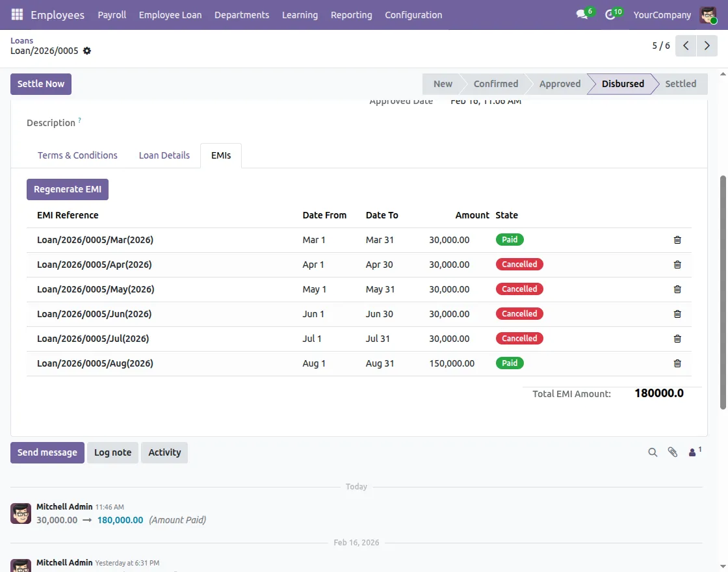This screenshot has width=728, height=572.
Task: Click the page vertical scrollbar
Action: pos(723,292)
